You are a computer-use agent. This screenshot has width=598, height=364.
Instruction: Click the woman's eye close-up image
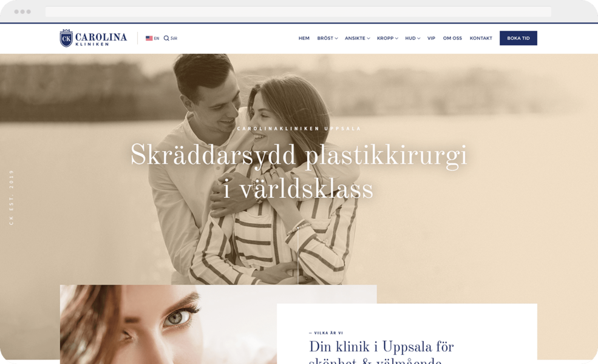tap(168, 325)
